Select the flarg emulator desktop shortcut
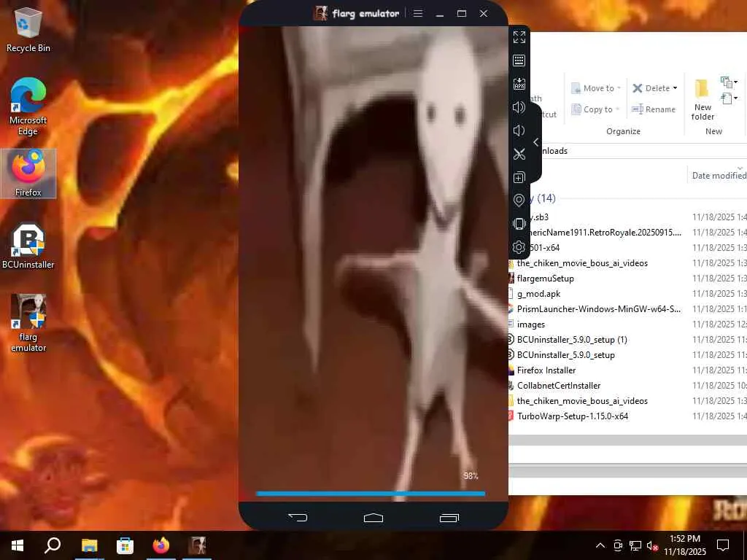This screenshot has height=560, width=747. 28,323
